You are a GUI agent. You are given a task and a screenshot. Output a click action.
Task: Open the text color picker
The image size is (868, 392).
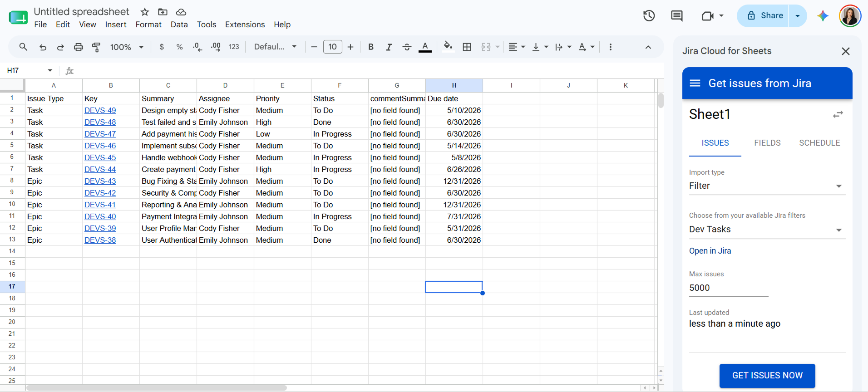click(425, 47)
